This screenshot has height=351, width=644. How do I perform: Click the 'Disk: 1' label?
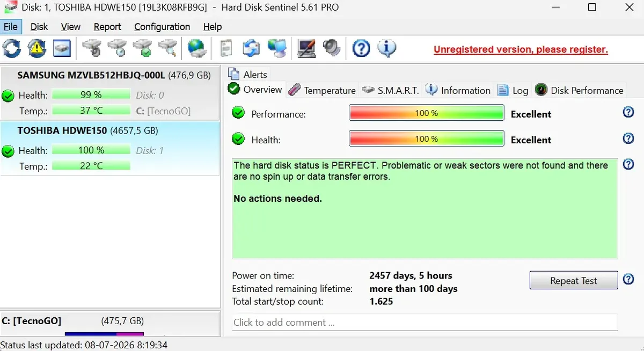[150, 151]
